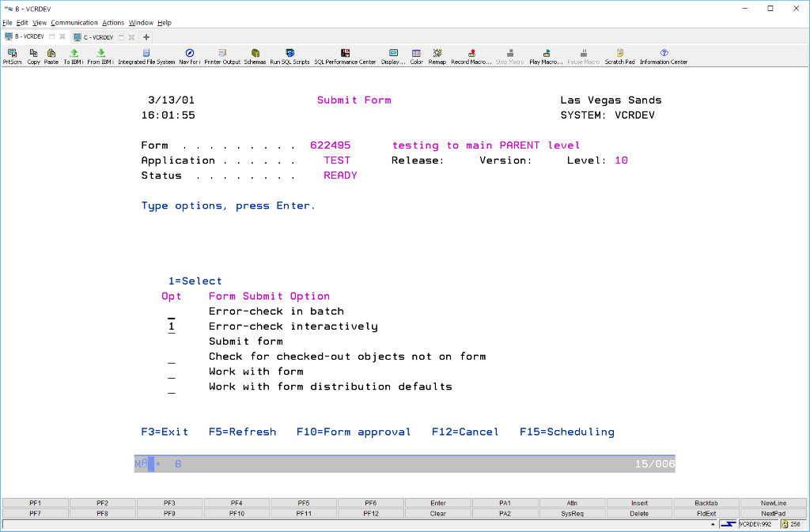This screenshot has width=810, height=532.
Task: Click the Backtab keypad button
Action: click(x=706, y=503)
